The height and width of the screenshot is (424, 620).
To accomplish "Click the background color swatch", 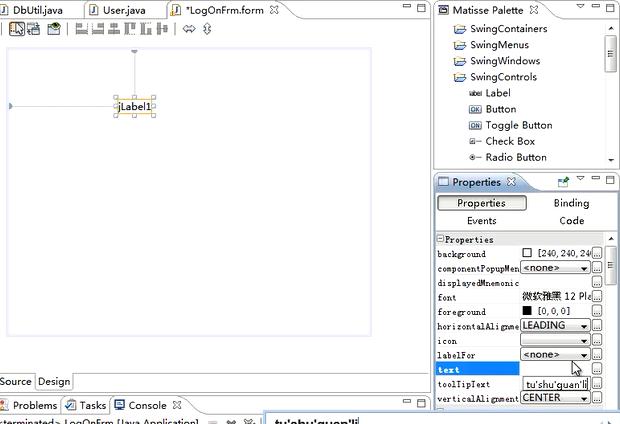I will click(x=527, y=253).
